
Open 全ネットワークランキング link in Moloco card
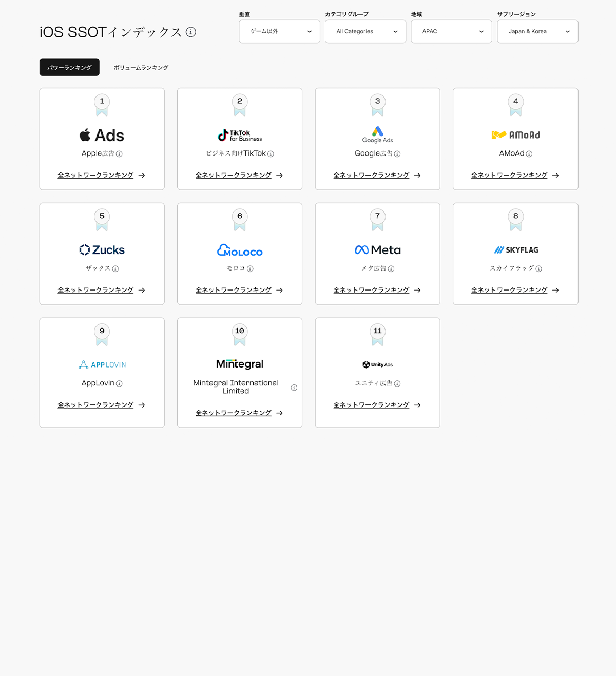[234, 291]
